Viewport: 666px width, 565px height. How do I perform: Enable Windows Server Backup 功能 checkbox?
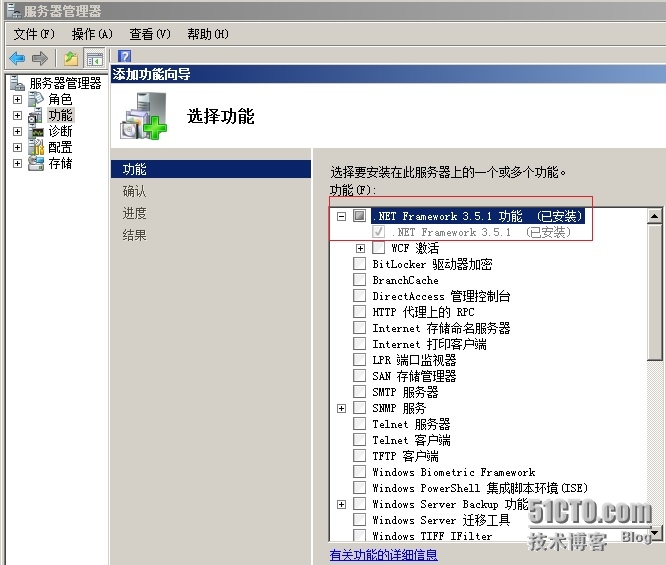point(359,504)
